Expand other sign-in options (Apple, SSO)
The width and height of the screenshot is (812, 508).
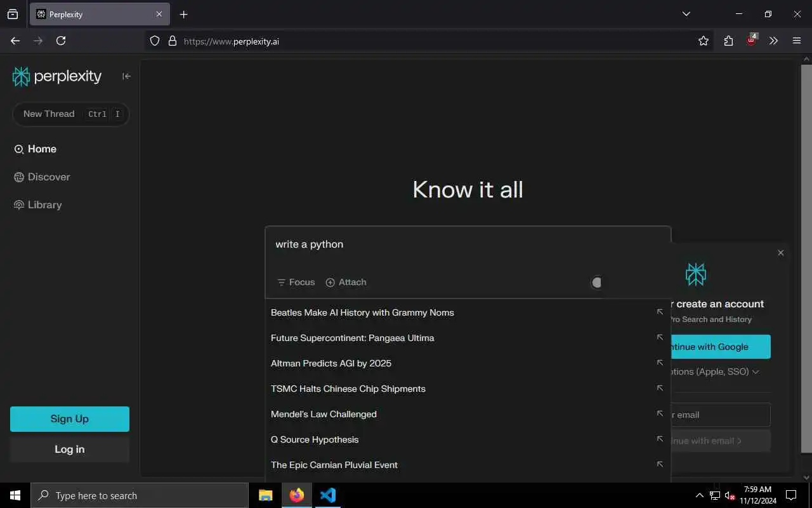[715, 371]
